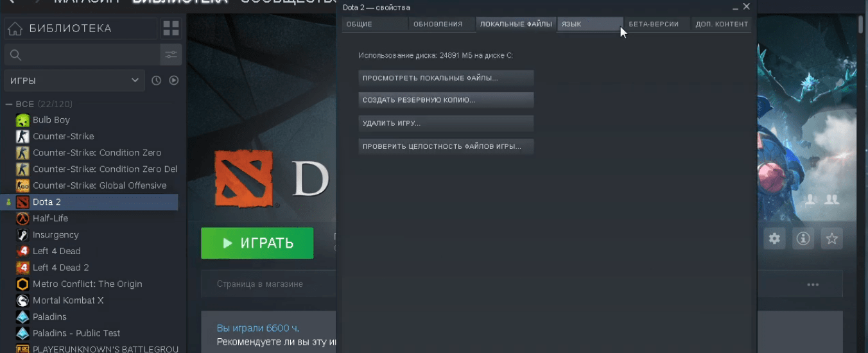Image resolution: width=868 pixels, height=353 pixels.
Task: Open the БЕТА-ВЕРСИИ tab
Action: (x=656, y=24)
